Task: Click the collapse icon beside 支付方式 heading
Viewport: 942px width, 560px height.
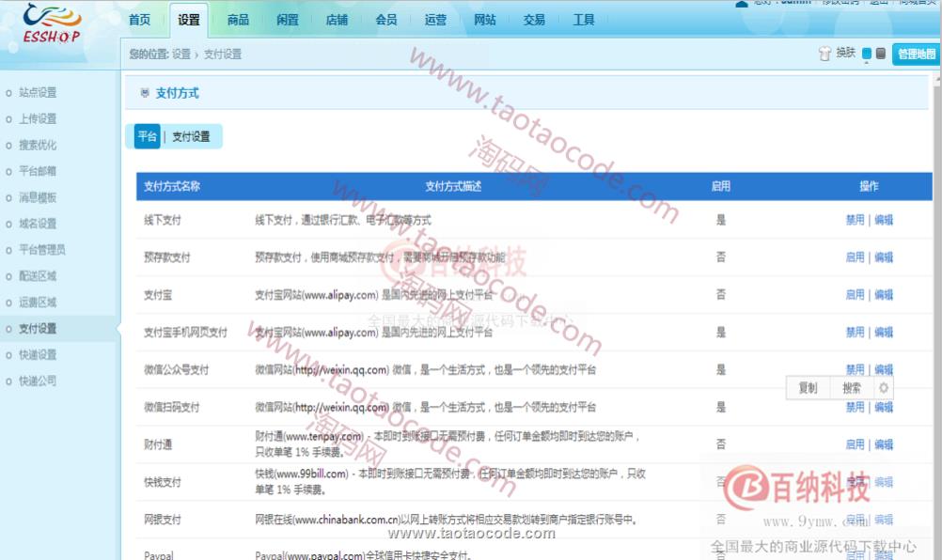Action: 144,93
